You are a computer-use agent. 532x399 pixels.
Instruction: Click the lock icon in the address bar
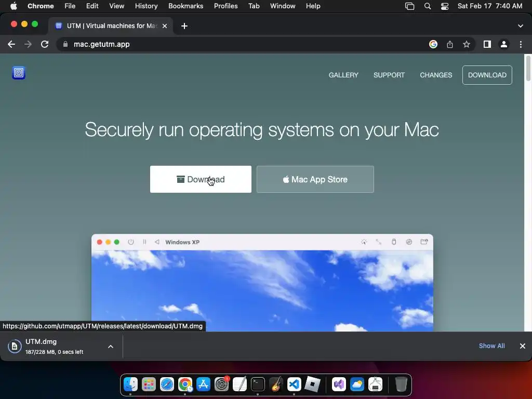65,44
